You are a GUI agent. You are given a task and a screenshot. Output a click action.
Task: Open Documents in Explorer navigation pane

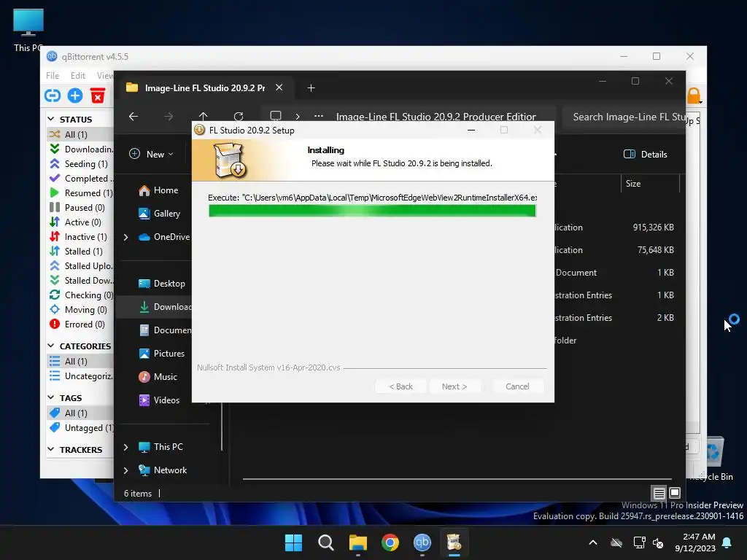coord(164,330)
